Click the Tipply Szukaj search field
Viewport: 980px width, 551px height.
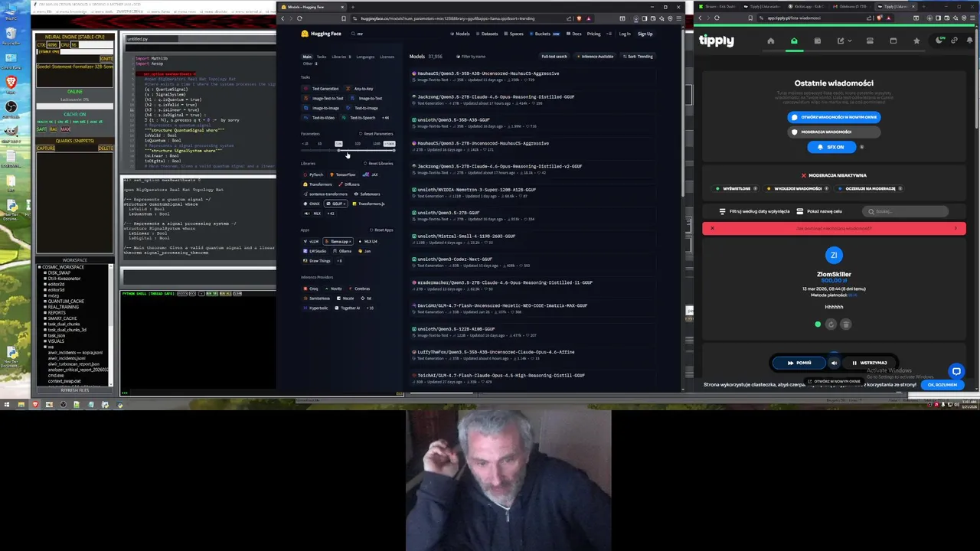(x=906, y=212)
